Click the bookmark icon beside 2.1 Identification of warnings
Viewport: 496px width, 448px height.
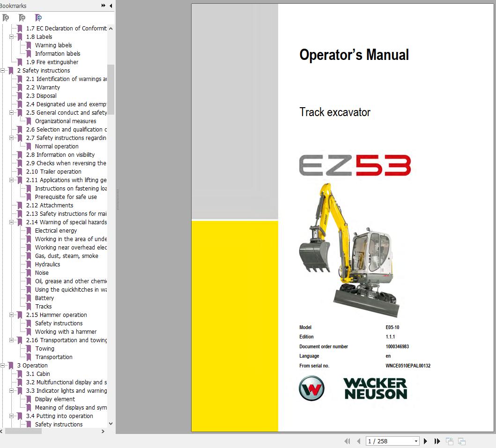20,79
